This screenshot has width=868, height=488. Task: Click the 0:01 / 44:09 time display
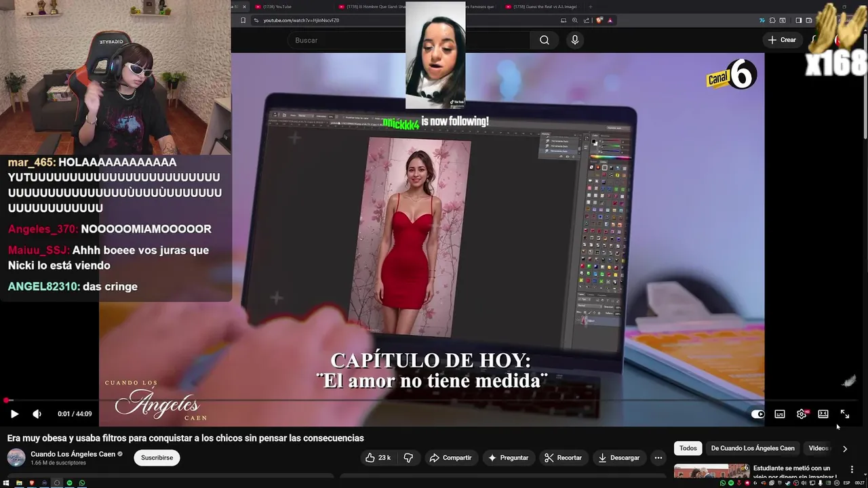tap(75, 414)
